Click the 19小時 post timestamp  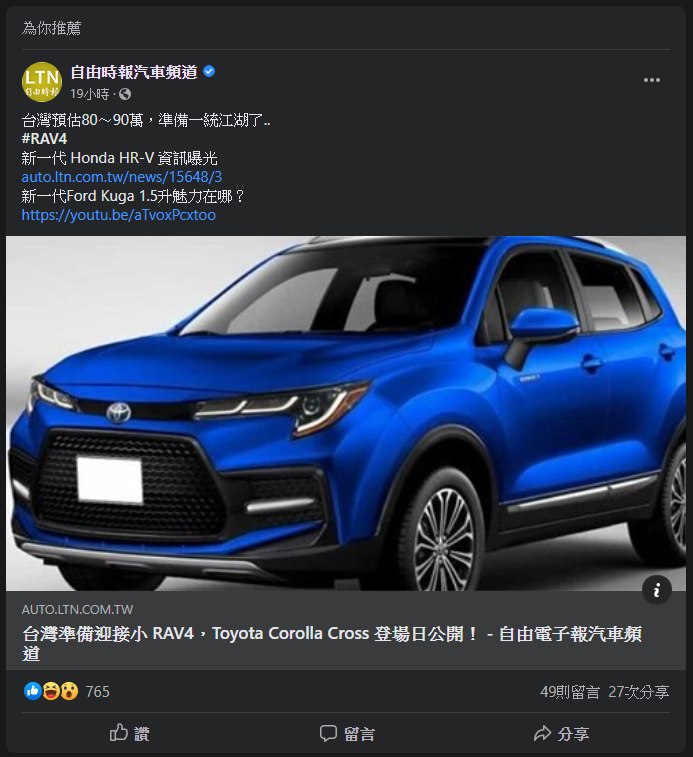click(x=90, y=94)
